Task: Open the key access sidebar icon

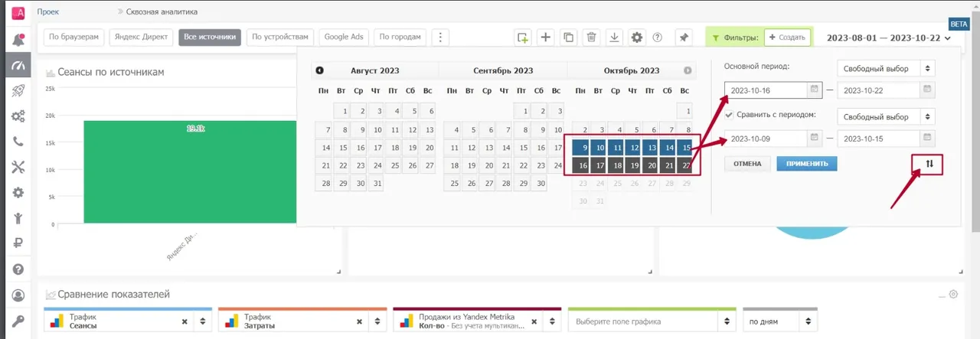Action: click(18, 321)
